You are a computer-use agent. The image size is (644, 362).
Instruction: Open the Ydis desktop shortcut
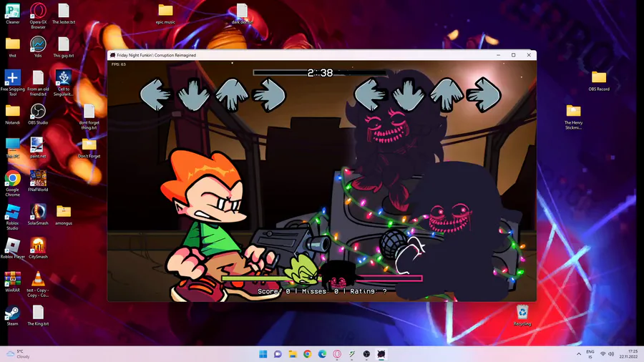38,47
